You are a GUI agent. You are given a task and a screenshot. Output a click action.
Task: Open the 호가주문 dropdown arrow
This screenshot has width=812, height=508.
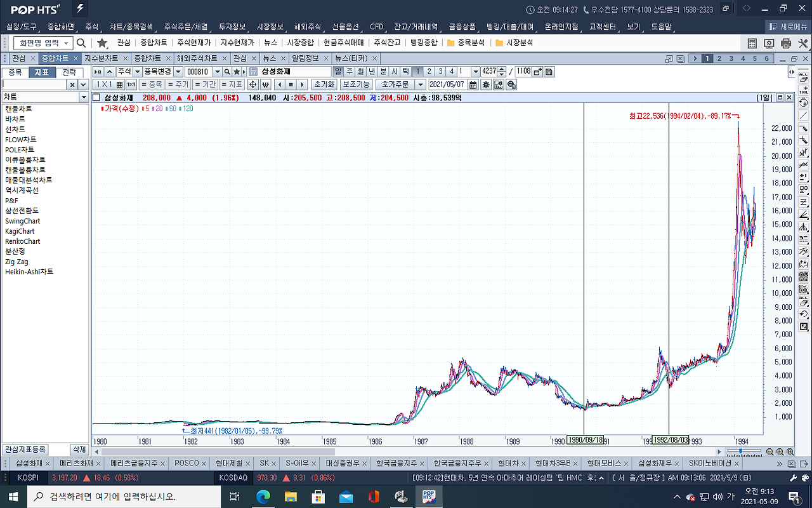(421, 84)
